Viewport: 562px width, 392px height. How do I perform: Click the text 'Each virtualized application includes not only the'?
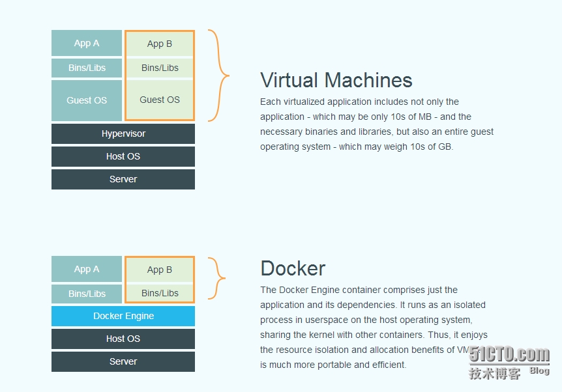[359, 102]
